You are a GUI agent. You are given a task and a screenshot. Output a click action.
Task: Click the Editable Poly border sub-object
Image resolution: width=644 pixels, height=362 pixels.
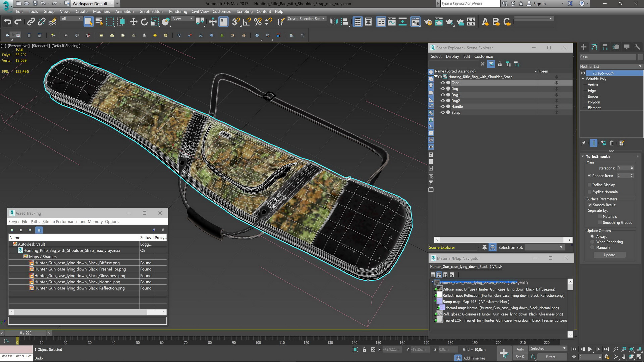[593, 96]
